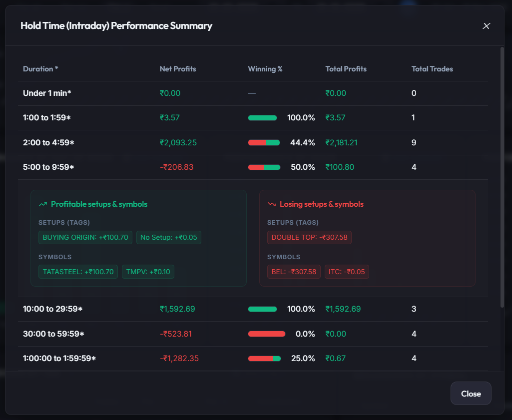This screenshot has height=420, width=512.
Task: Click the Net Profits column header
Action: click(x=178, y=69)
